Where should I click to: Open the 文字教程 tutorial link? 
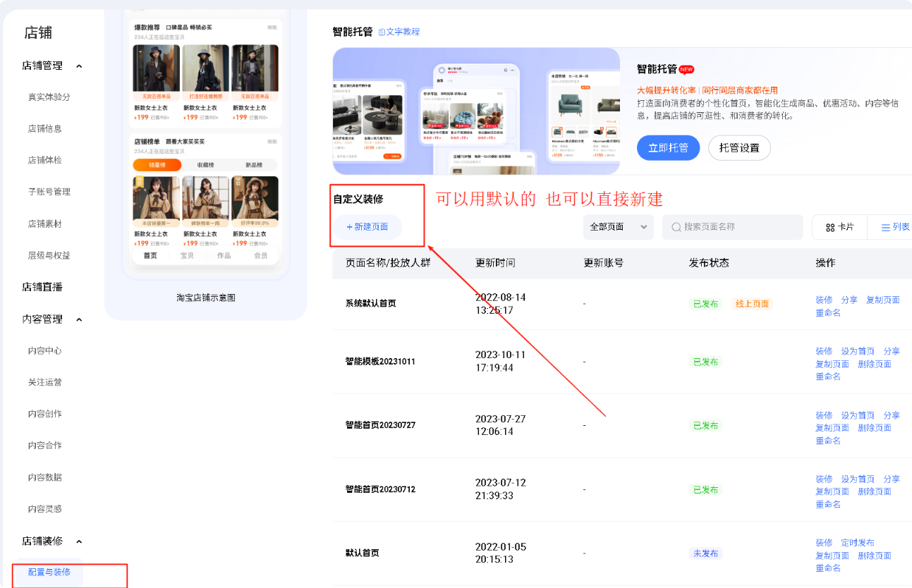(399, 32)
